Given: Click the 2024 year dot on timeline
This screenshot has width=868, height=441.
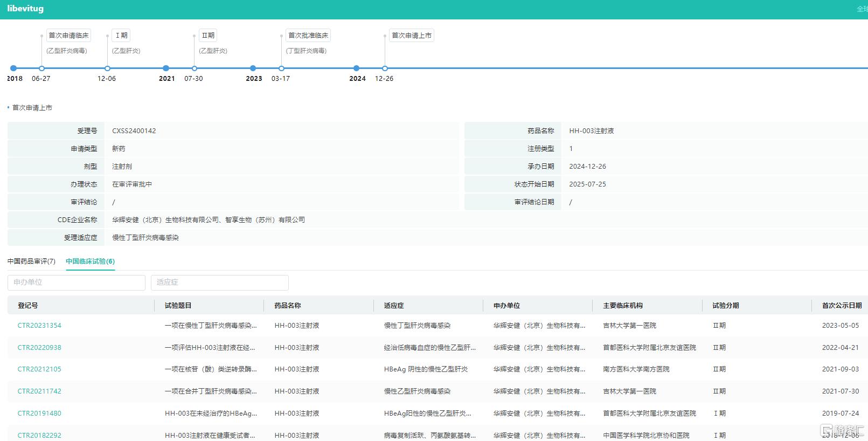Looking at the screenshot, I should point(356,68).
